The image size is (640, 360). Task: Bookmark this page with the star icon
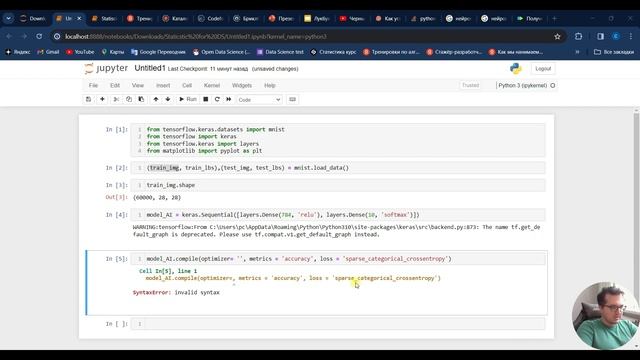[557, 36]
